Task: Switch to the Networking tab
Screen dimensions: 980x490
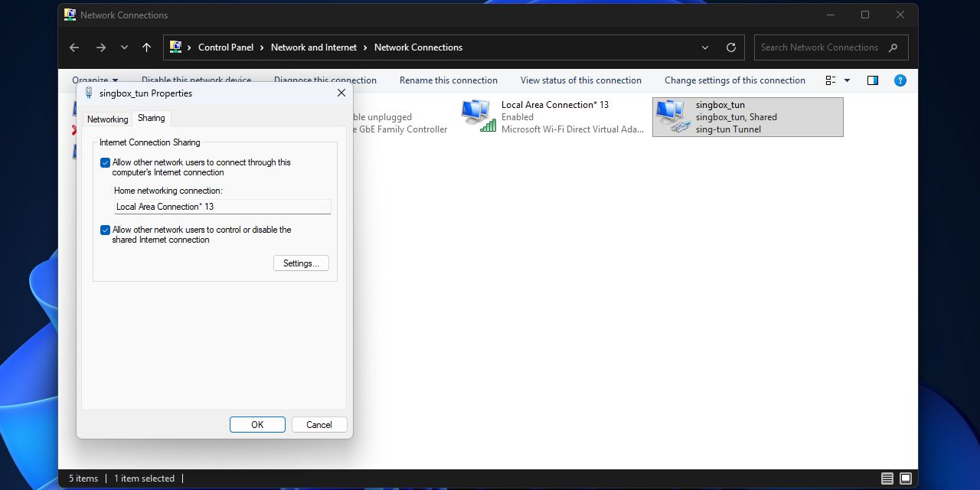Action: (x=107, y=119)
